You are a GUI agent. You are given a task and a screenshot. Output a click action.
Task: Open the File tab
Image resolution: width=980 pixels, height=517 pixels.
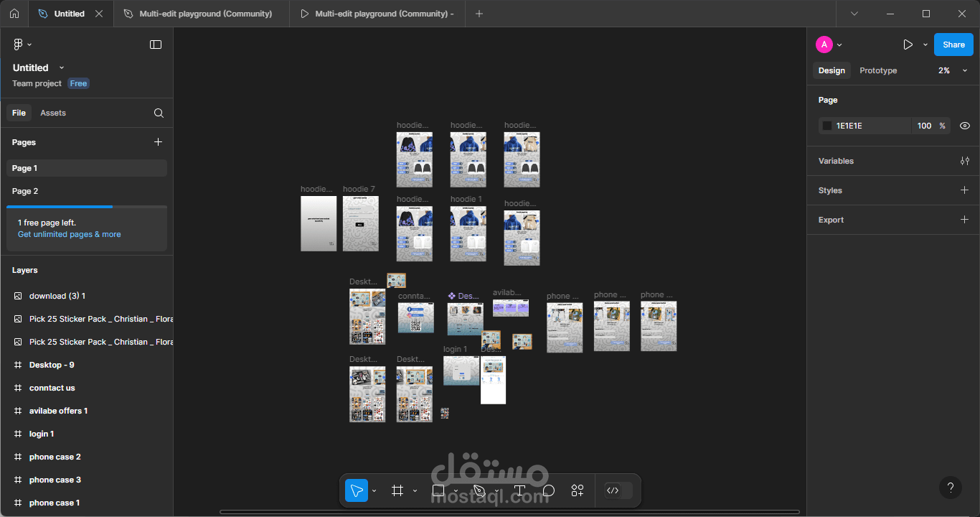click(19, 113)
